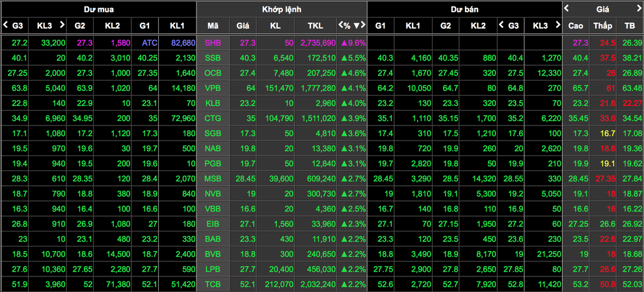Open the MSB stock code
The image size is (644, 292).
[x=213, y=179]
